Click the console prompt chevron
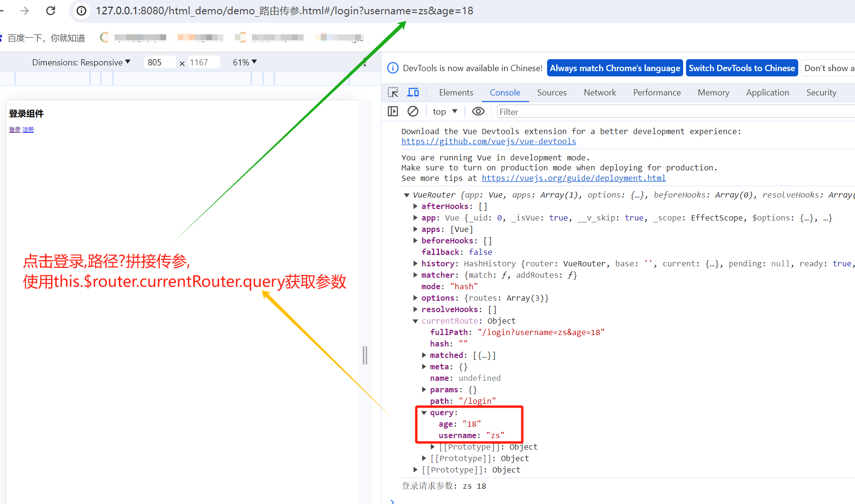The image size is (855, 504). 392,501
